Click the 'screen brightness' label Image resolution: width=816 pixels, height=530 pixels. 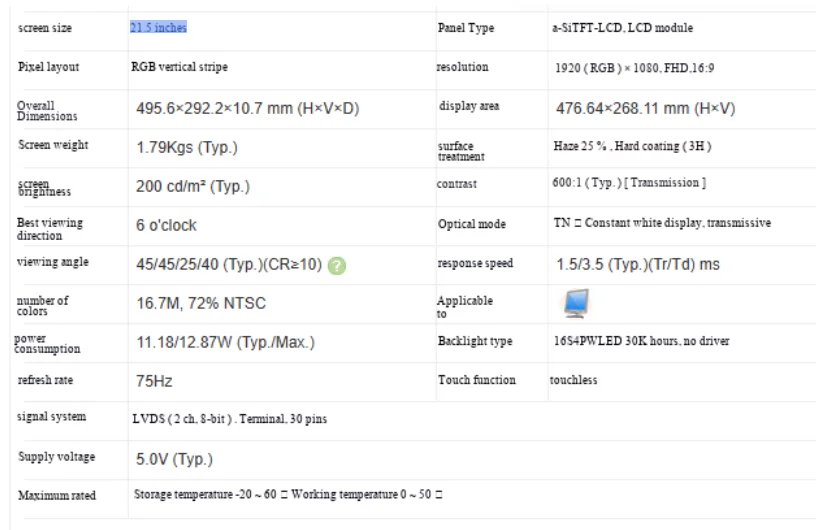[x=44, y=188]
